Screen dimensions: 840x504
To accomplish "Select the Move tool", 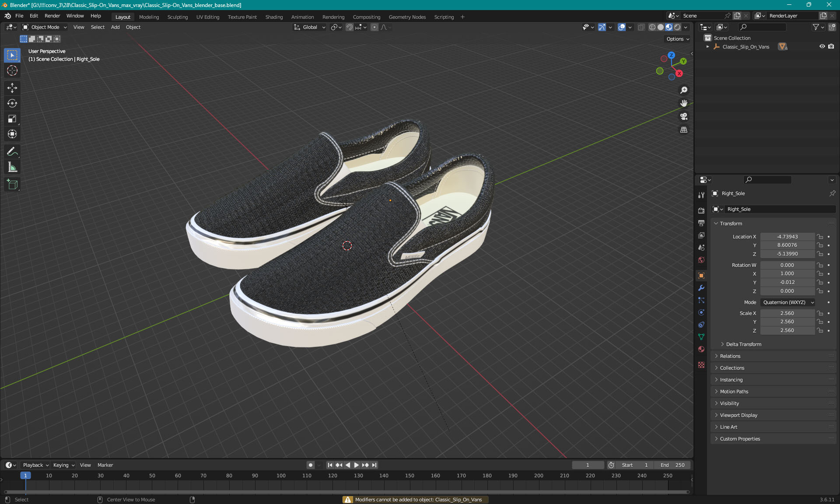I will point(12,88).
